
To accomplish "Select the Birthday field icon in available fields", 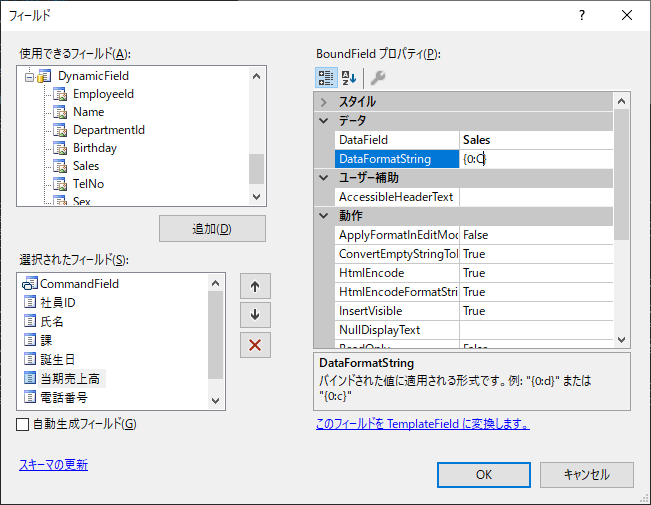I will (x=60, y=148).
